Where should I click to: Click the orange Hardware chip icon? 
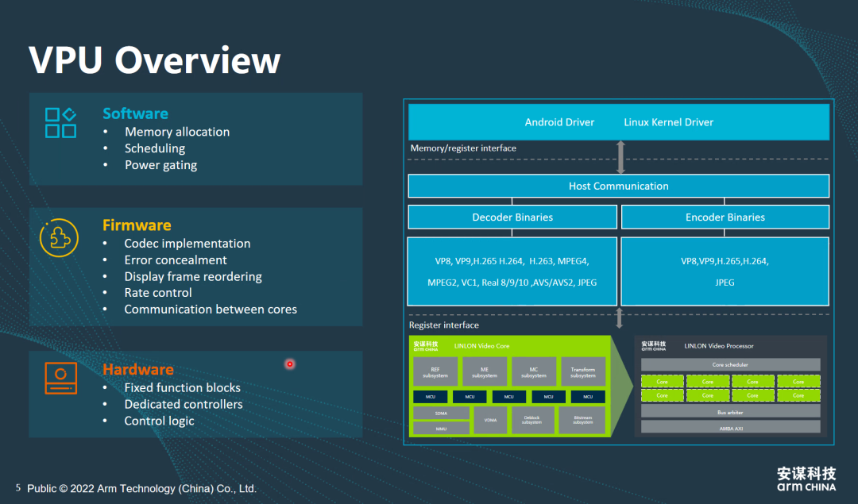[60, 378]
